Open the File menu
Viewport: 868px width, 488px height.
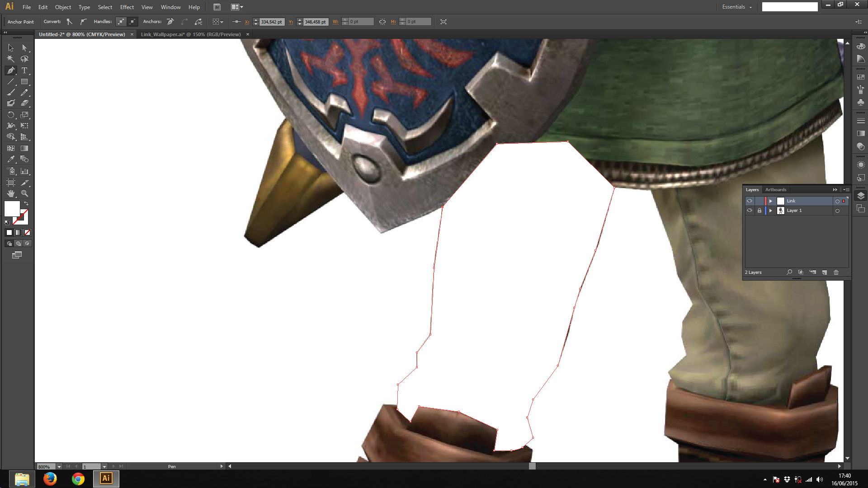click(27, 7)
